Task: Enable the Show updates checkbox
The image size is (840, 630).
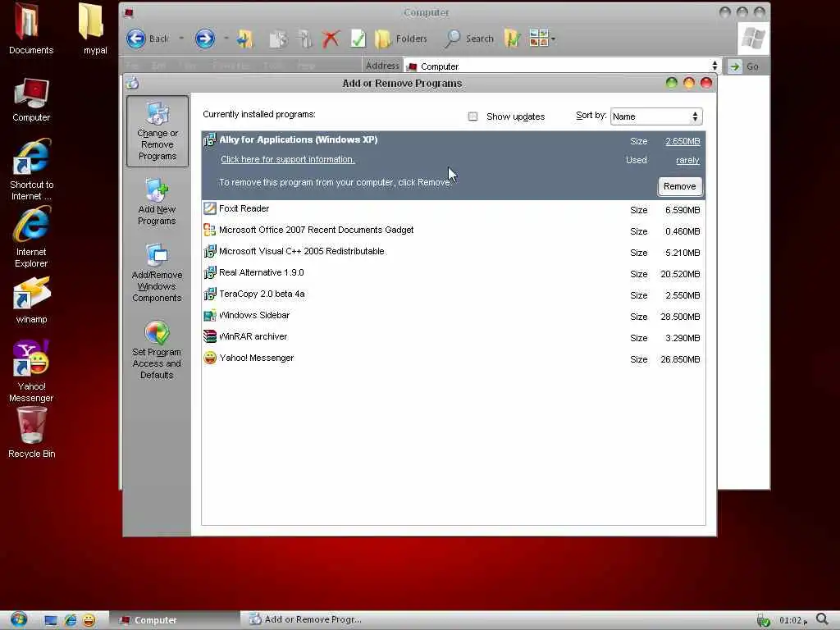Action: pos(472,116)
